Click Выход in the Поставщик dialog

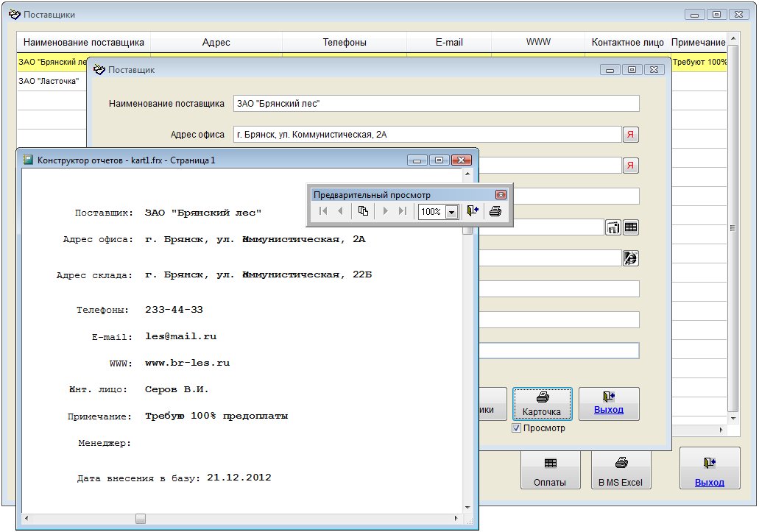[608, 403]
